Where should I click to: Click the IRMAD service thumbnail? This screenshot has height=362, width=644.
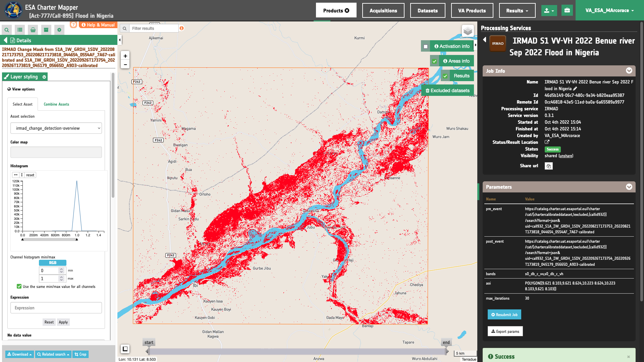498,44
